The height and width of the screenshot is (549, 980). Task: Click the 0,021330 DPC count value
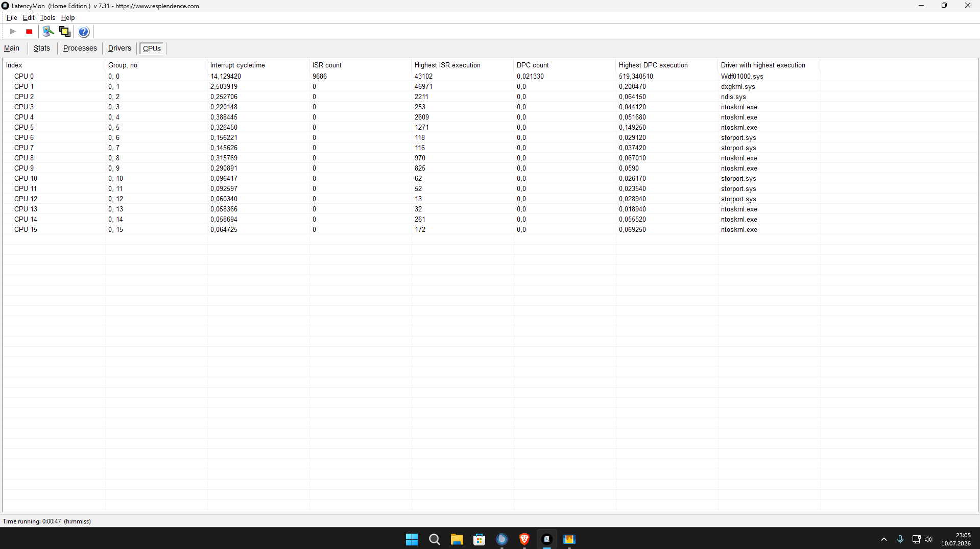(x=530, y=76)
